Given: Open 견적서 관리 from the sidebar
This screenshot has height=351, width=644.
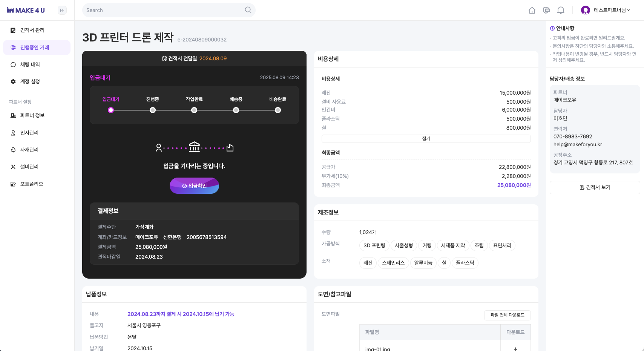Looking at the screenshot, I should (x=32, y=30).
